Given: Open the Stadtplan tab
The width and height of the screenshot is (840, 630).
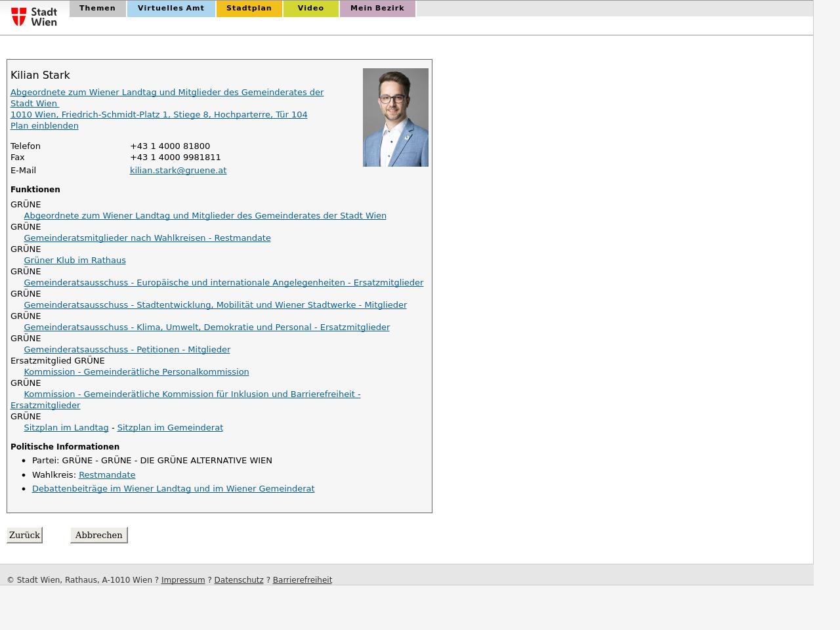Looking at the screenshot, I should 249,9.
